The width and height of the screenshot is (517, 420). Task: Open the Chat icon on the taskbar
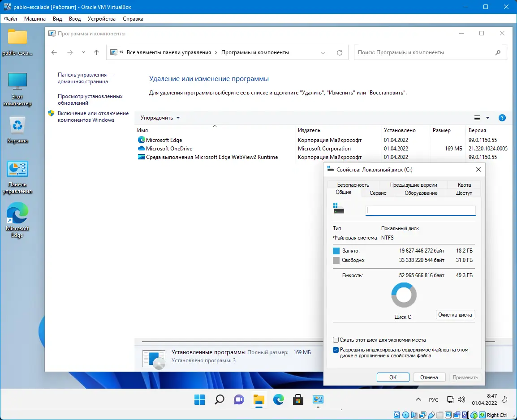click(x=239, y=399)
